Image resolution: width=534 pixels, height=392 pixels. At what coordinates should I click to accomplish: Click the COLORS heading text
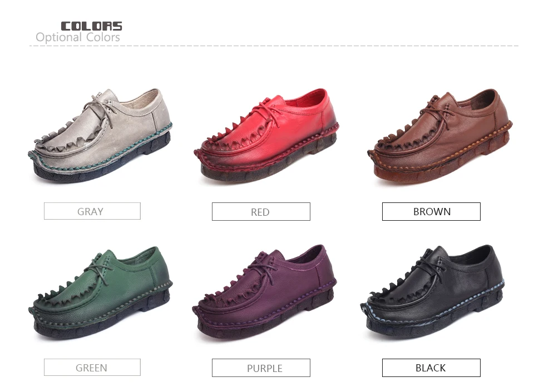(91, 26)
